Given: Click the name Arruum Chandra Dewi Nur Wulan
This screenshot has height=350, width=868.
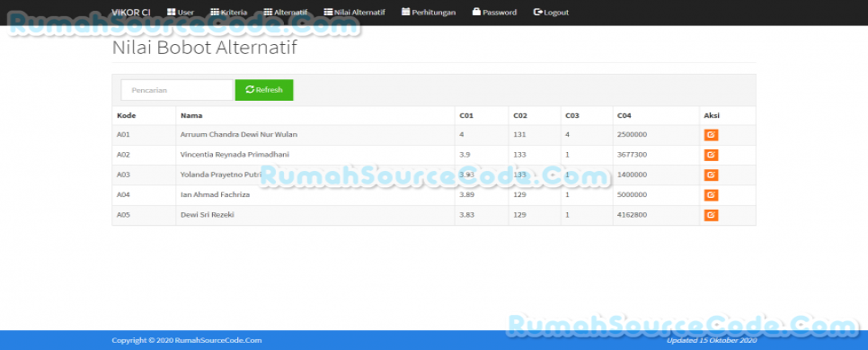Looking at the screenshot, I should (239, 135).
